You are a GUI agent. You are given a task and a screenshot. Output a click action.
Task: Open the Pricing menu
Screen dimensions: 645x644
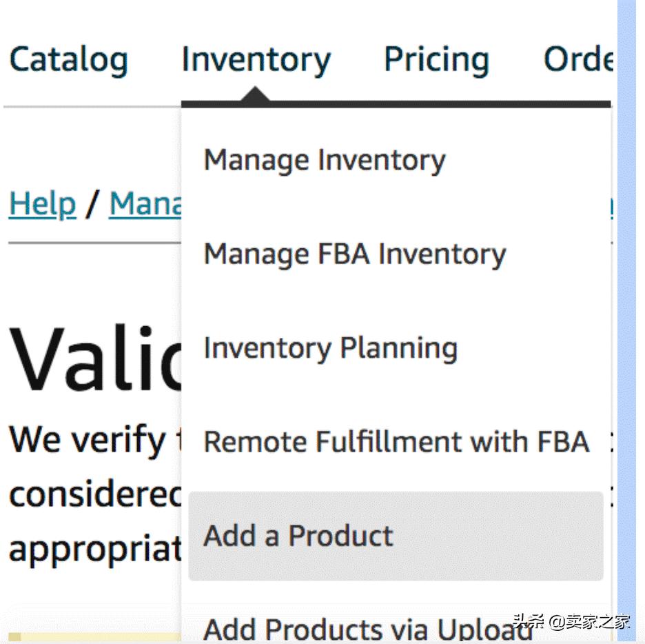[x=436, y=60]
